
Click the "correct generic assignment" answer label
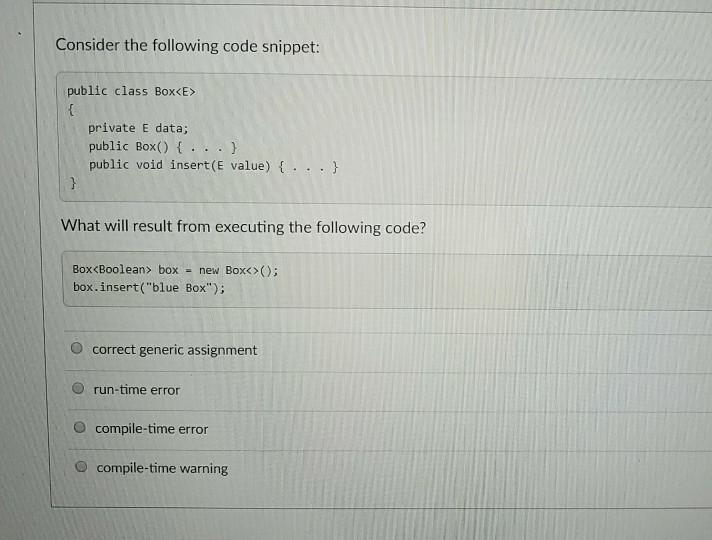pyautogui.click(x=174, y=350)
